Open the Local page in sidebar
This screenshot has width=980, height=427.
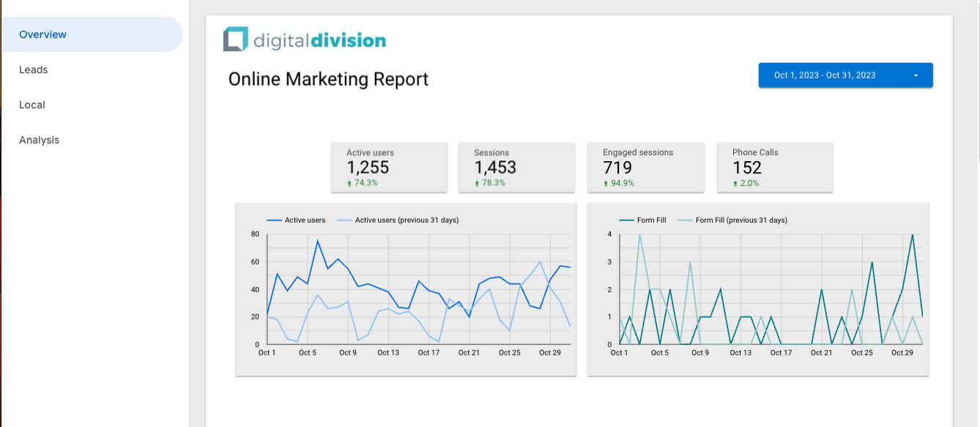click(x=32, y=105)
